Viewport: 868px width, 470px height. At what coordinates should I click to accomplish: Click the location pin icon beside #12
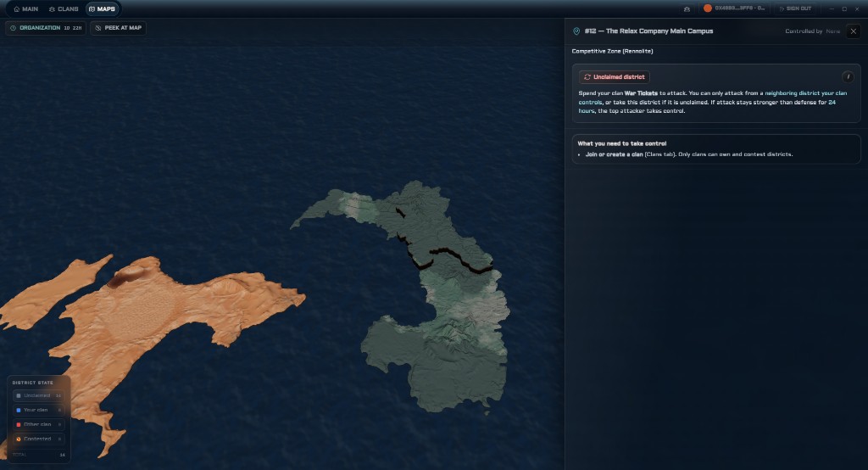tap(576, 31)
